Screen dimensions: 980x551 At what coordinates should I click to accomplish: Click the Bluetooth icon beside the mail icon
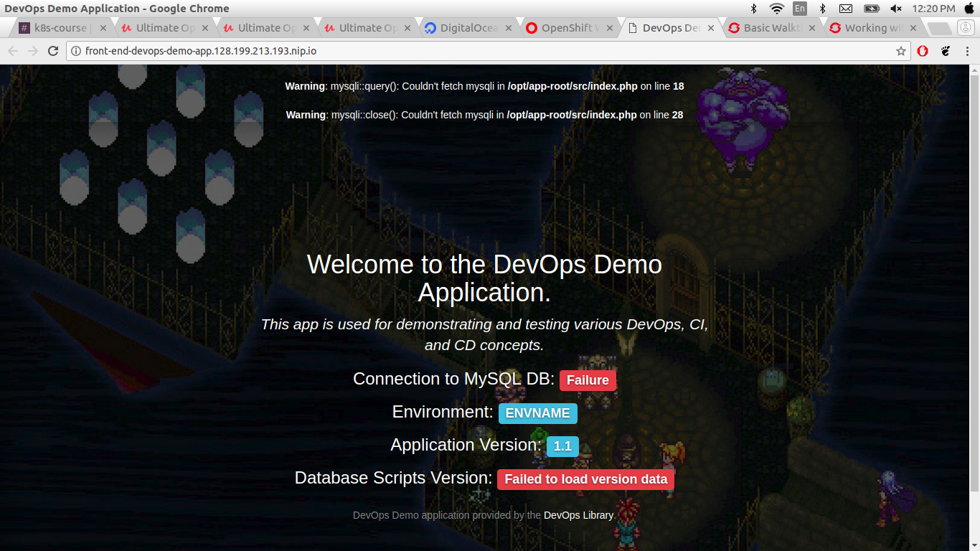click(822, 9)
